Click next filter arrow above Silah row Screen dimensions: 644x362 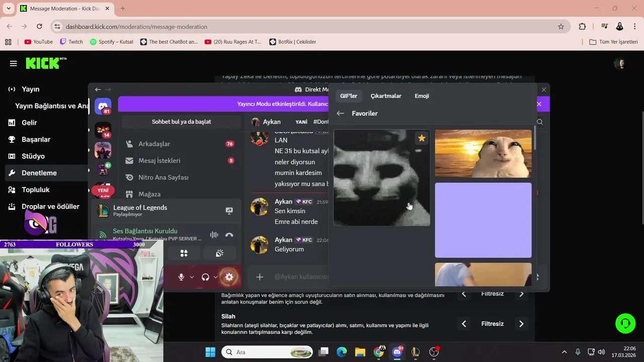pos(521,294)
